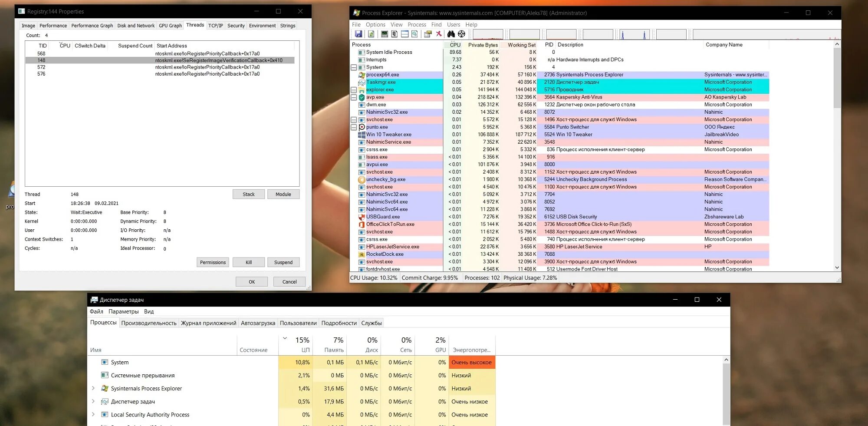The image size is (868, 426).
Task: Click Cancel in Registry Properties dialog
Action: 289,282
